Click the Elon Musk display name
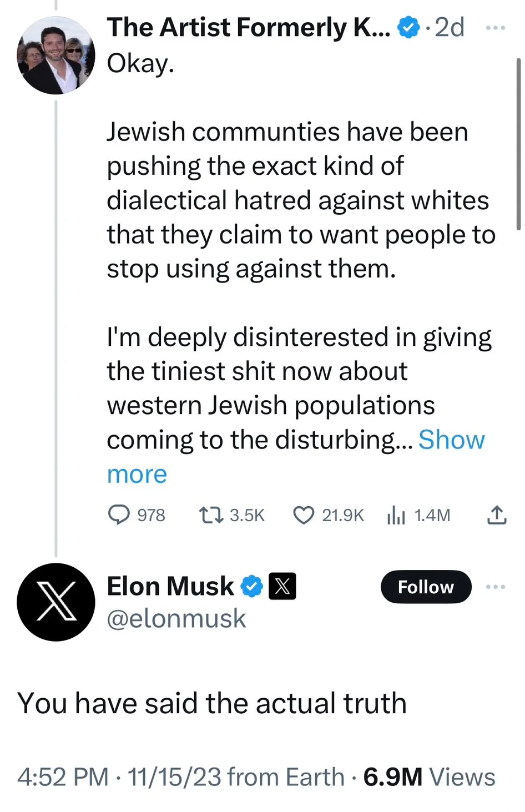This screenshot has width=525, height=812. pyautogui.click(x=170, y=586)
